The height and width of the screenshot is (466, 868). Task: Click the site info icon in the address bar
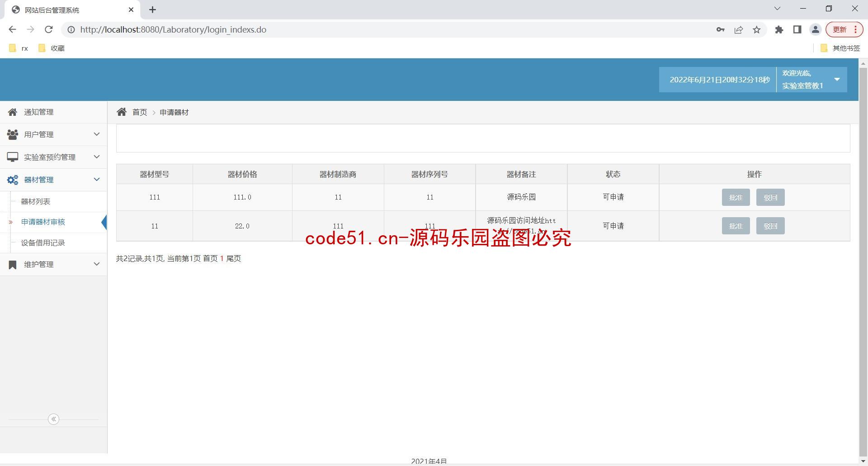(x=71, y=29)
